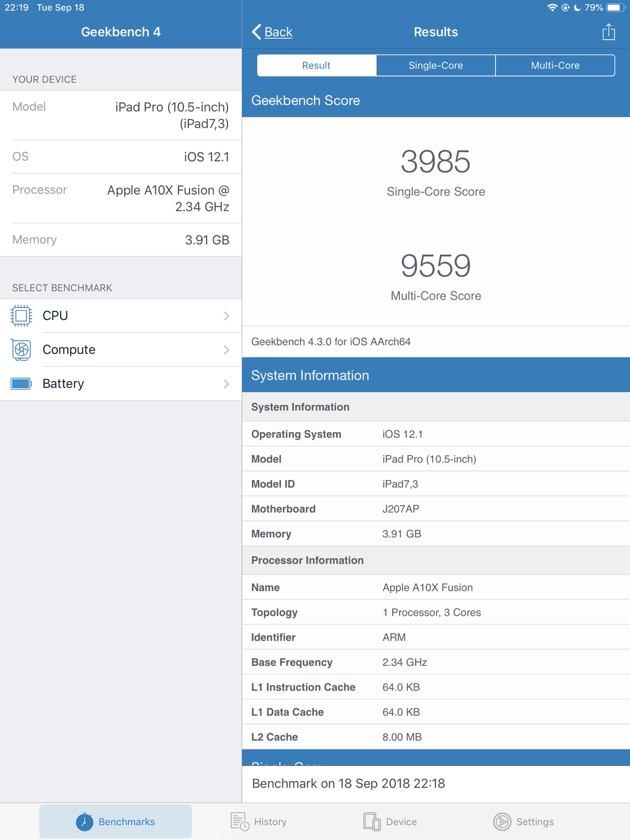The height and width of the screenshot is (840, 630).
Task: Select the Compute benchmark label
Action: pos(69,350)
